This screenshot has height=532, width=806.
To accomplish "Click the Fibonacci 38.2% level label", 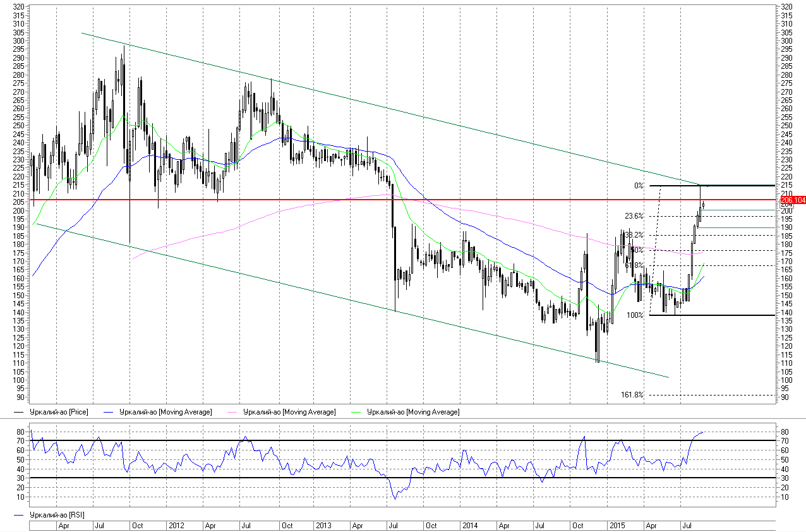I will (634, 235).
